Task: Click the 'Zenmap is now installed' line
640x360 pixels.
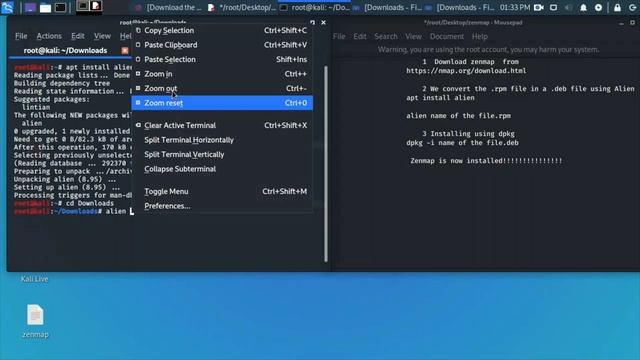Action: tap(486, 161)
